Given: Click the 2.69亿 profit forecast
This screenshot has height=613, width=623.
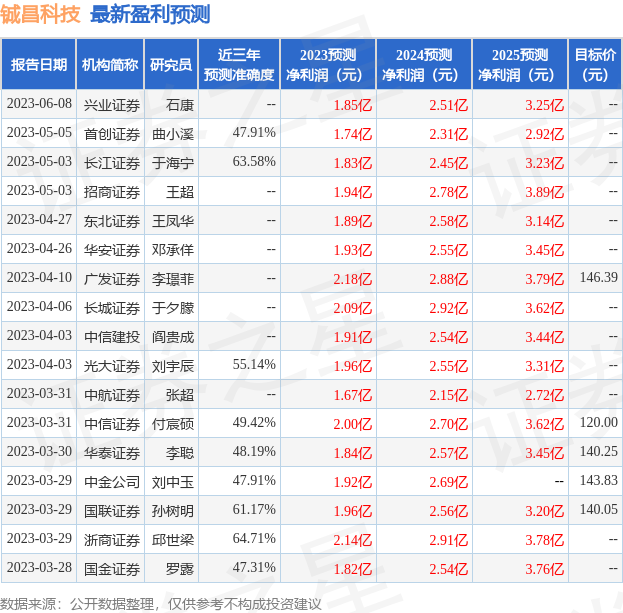Looking at the screenshot, I should pyautogui.click(x=449, y=482).
